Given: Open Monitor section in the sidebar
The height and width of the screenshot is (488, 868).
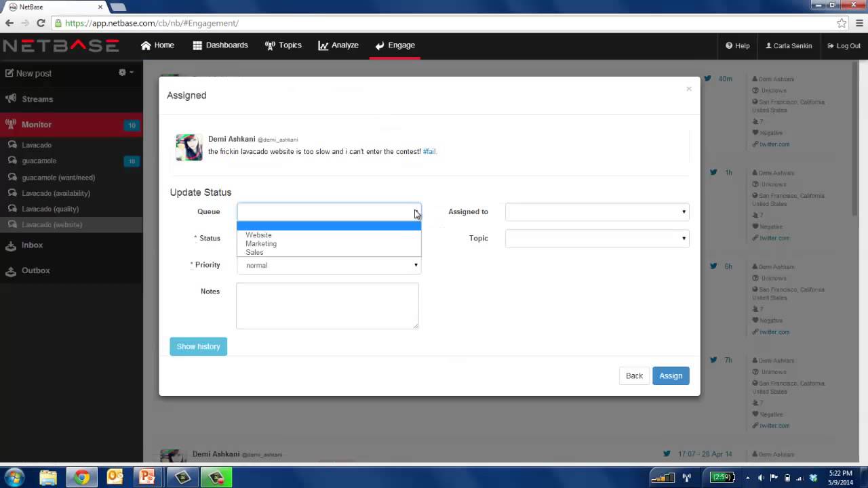Looking at the screenshot, I should 71,125.
